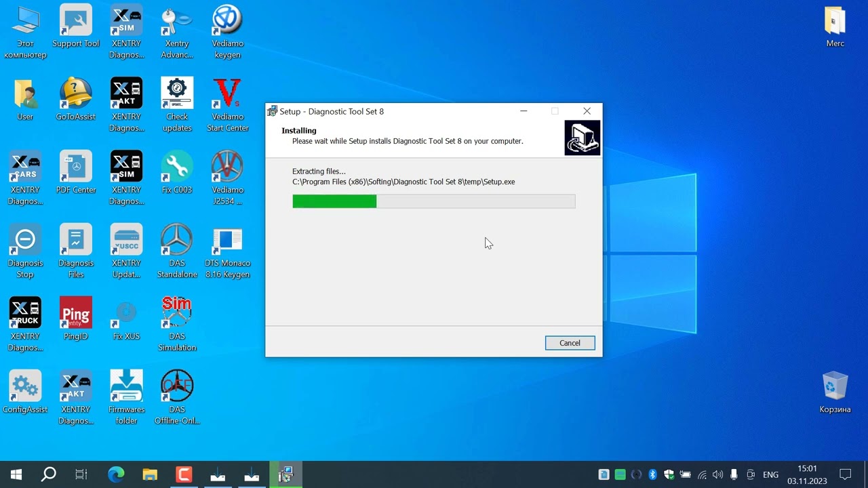The height and width of the screenshot is (488, 868).
Task: Open Windows Security shield tray icon
Action: click(669, 474)
